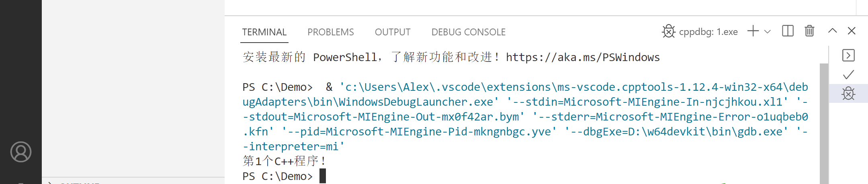Viewport: 868px width, 184px height.
Task: Switch to the OUTPUT tab
Action: coord(393,32)
